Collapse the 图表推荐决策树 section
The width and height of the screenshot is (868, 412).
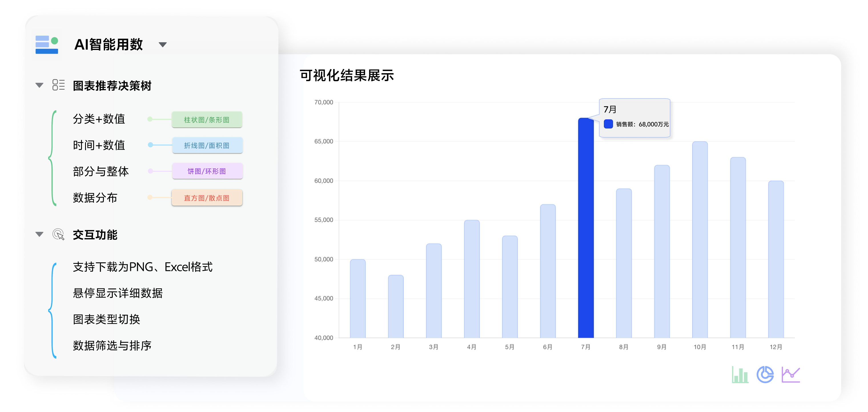pyautogui.click(x=39, y=86)
